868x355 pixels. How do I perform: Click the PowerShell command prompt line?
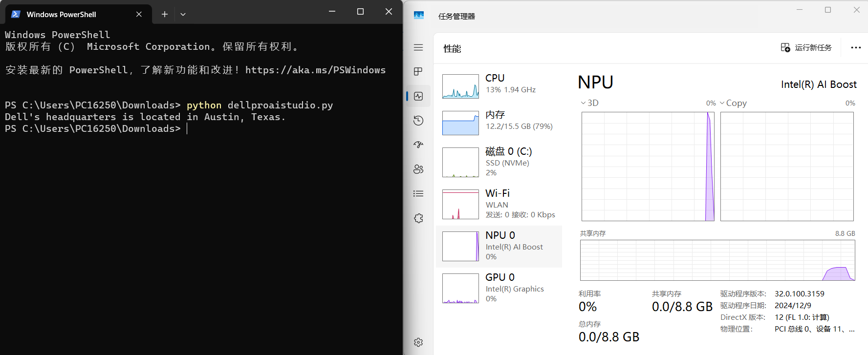(x=96, y=128)
